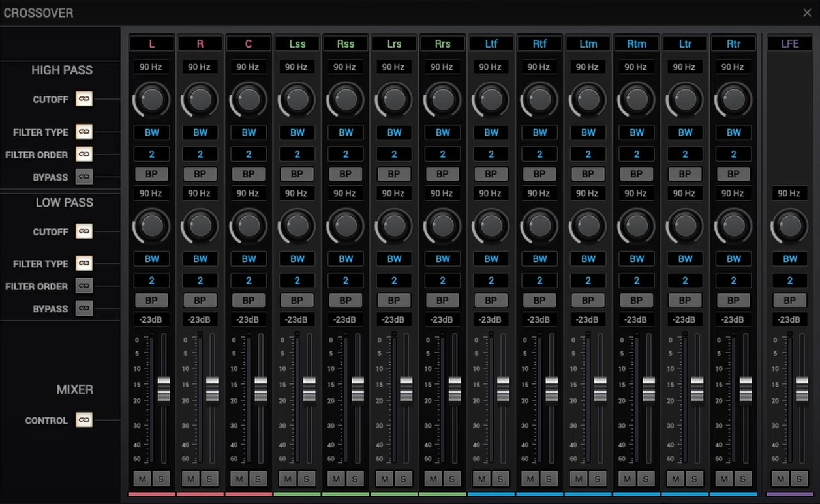Toggle High Pass Bypass link icon

click(x=84, y=177)
